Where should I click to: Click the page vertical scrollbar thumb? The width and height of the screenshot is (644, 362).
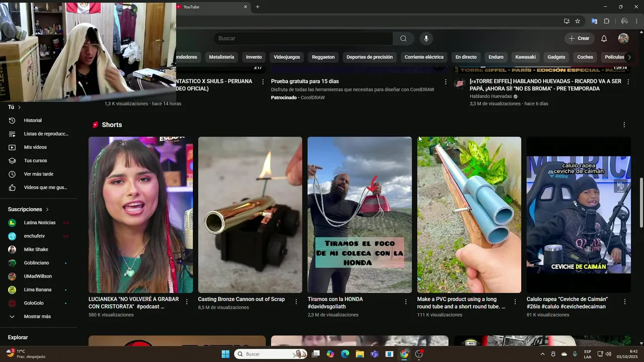(640, 202)
